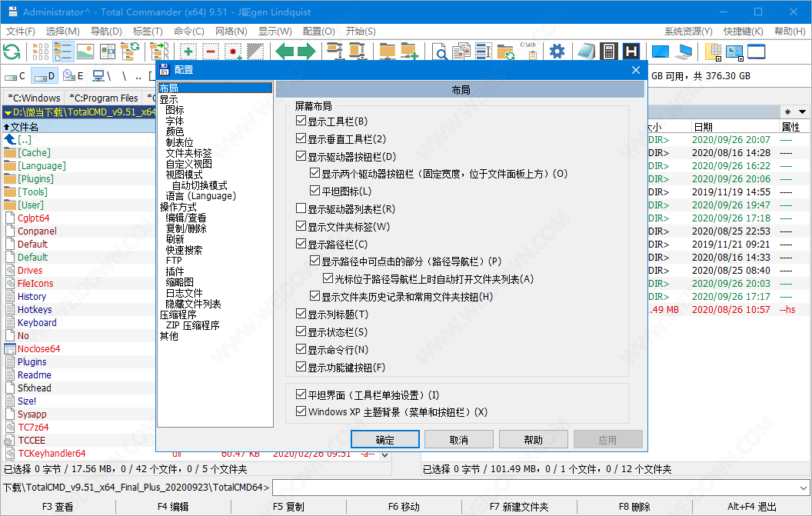This screenshot has width=812, height=516.
Task: Click the unselect group red minus icon
Action: point(210,52)
